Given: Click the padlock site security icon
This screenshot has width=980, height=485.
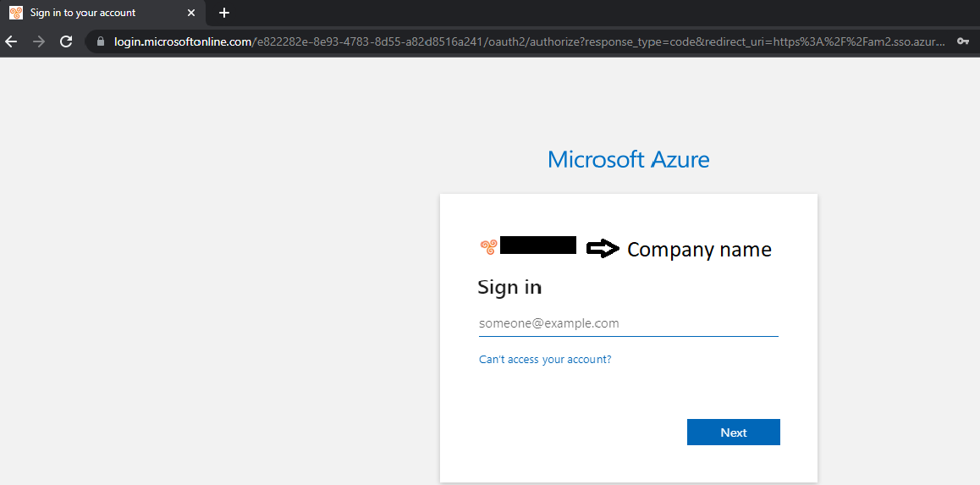Looking at the screenshot, I should pyautogui.click(x=101, y=41).
